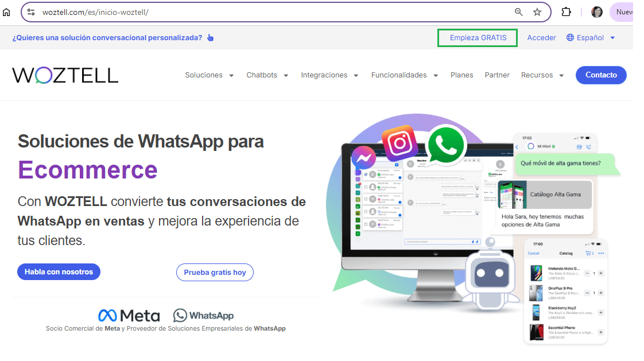The image size is (644, 361).
Task: Click the plus button on Essential Phone row
Action: [601, 332]
